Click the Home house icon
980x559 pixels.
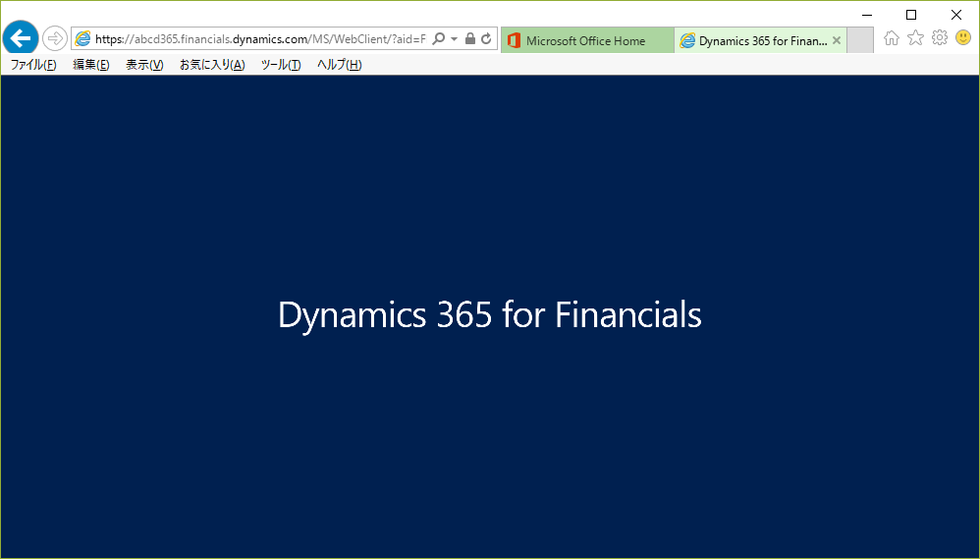pos(892,38)
